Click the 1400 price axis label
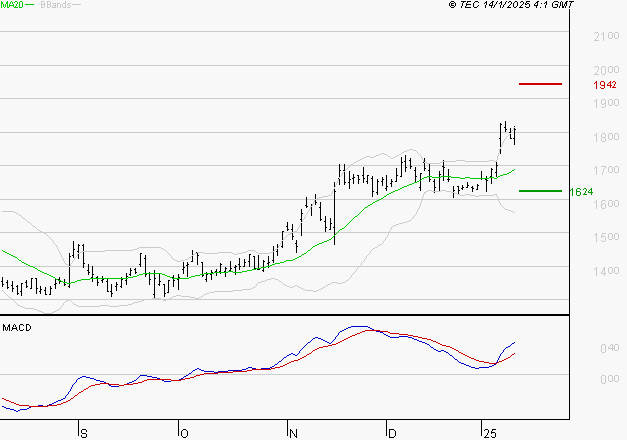 [x=606, y=271]
